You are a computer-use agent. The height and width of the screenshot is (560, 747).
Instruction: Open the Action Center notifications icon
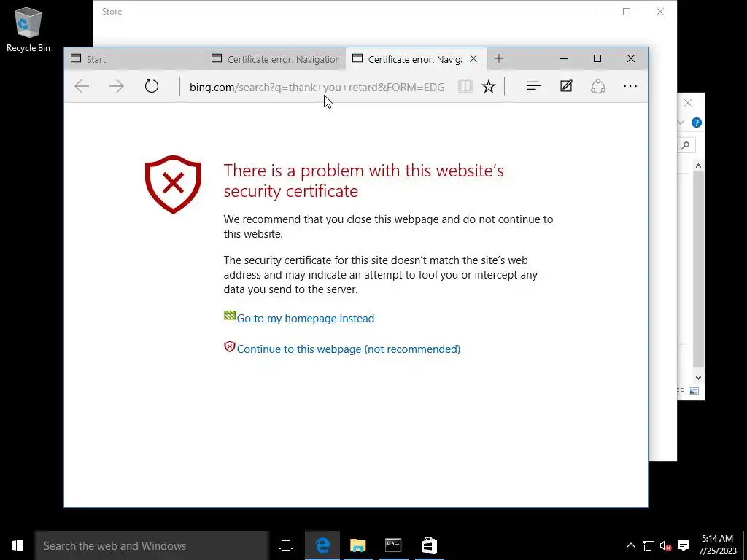tap(684, 545)
